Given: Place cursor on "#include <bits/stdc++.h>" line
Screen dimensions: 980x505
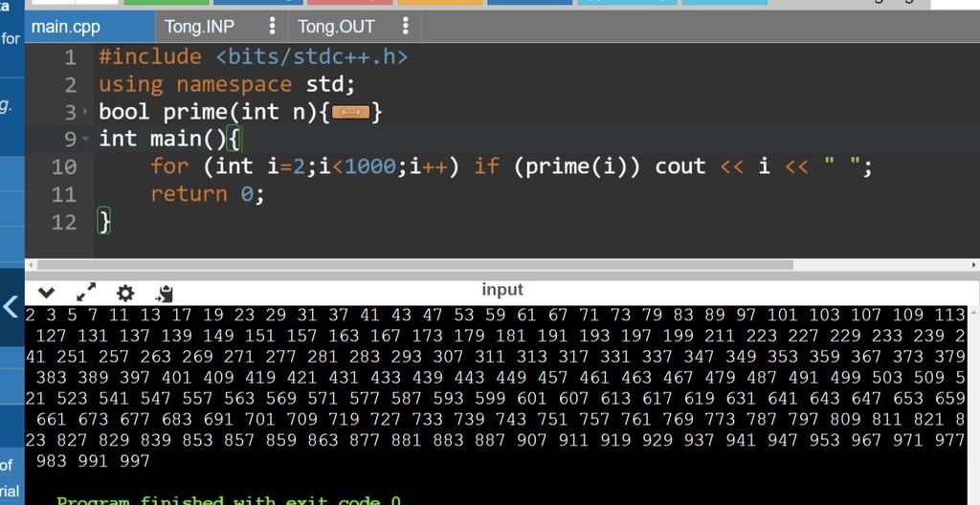Looking at the screenshot, I should (253, 56).
